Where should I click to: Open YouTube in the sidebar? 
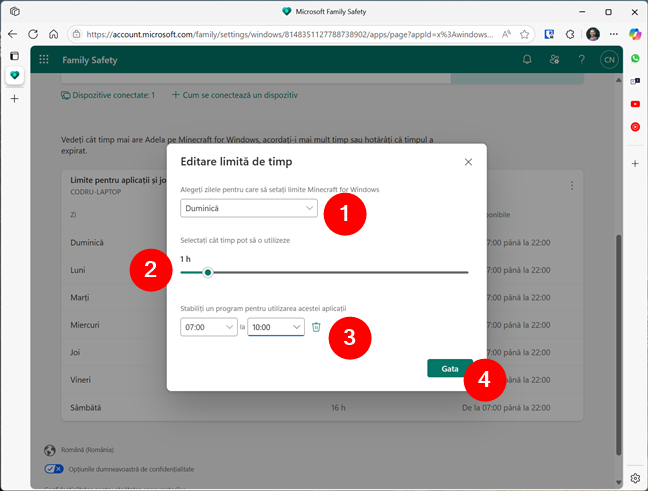tap(635, 104)
